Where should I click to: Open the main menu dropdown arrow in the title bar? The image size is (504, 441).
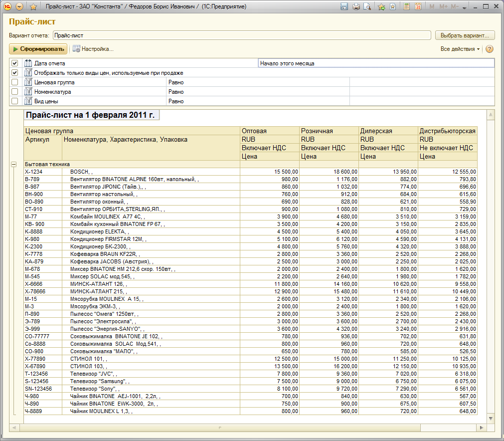tap(19, 6)
